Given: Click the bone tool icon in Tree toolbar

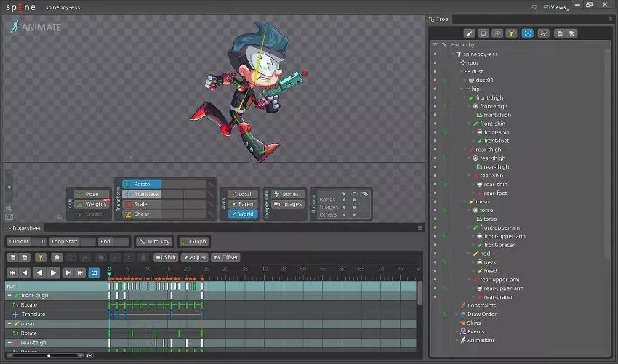Looking at the screenshot, I should tap(469, 33).
